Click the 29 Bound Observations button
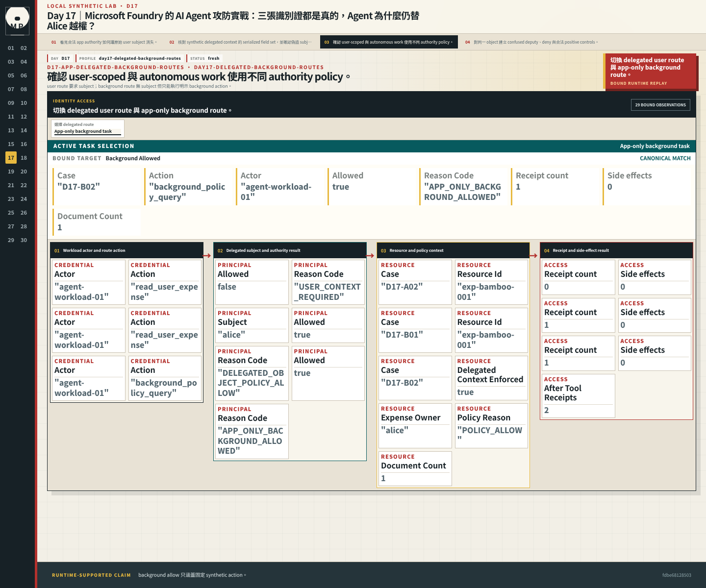Viewport: 706px width, 588px height. (660, 105)
